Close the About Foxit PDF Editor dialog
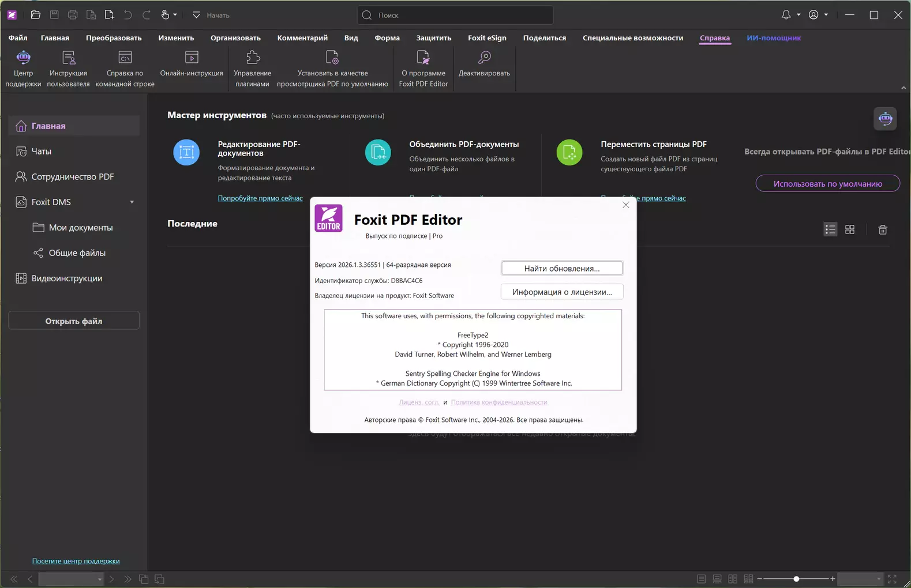This screenshot has height=588, width=911. [626, 205]
